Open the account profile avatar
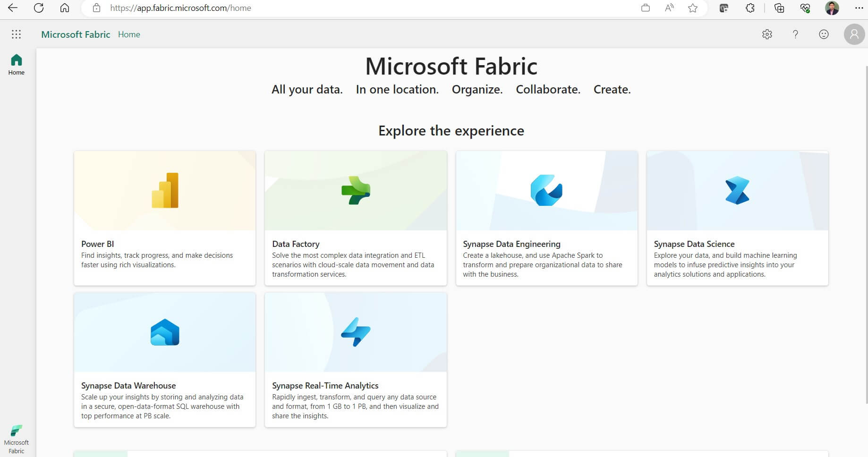868x457 pixels. pyautogui.click(x=854, y=34)
